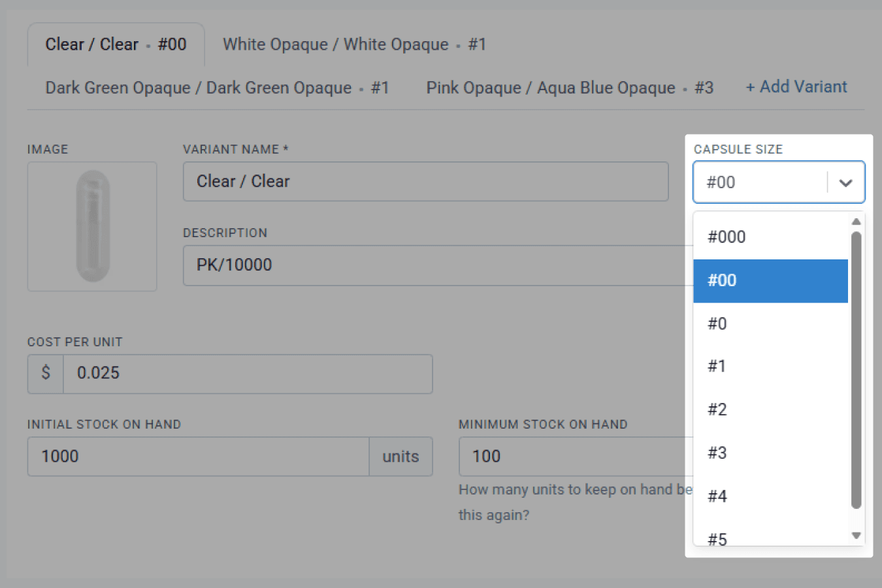This screenshot has height=588, width=882.
Task: Click the Minimum Stock On Hand field
Action: point(576,457)
